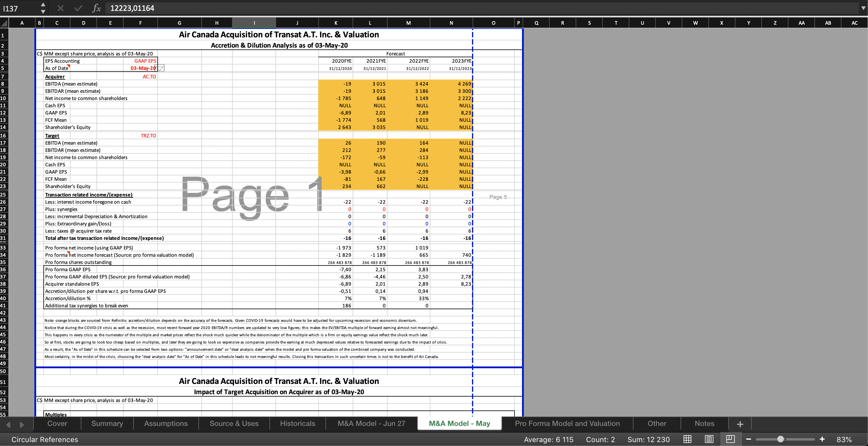Open the Notes sheet tab

coord(704,423)
